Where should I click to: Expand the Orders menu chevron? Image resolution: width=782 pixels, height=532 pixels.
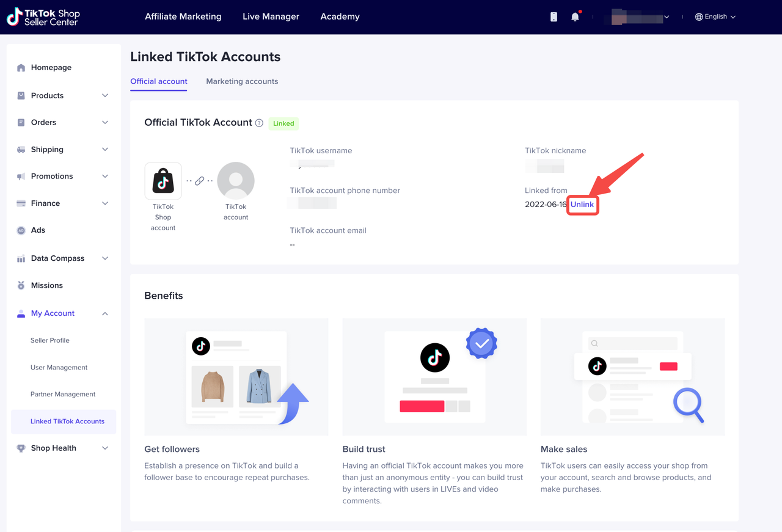pos(105,123)
